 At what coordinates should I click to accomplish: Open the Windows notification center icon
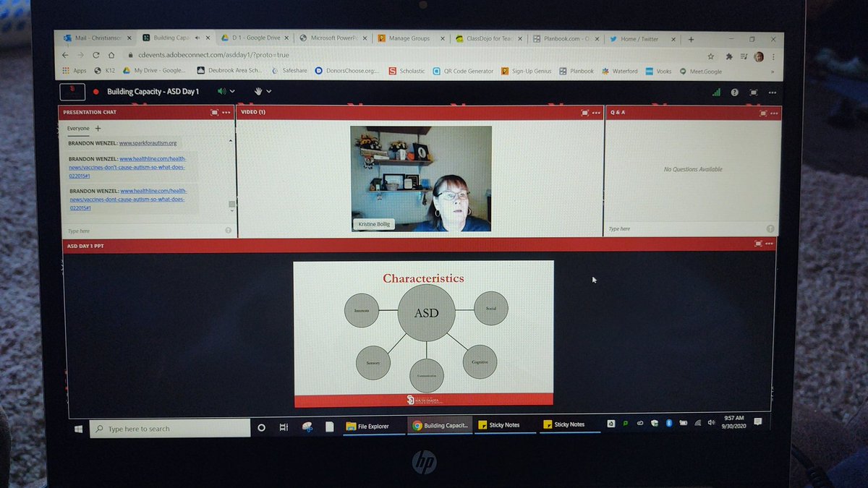coord(757,421)
